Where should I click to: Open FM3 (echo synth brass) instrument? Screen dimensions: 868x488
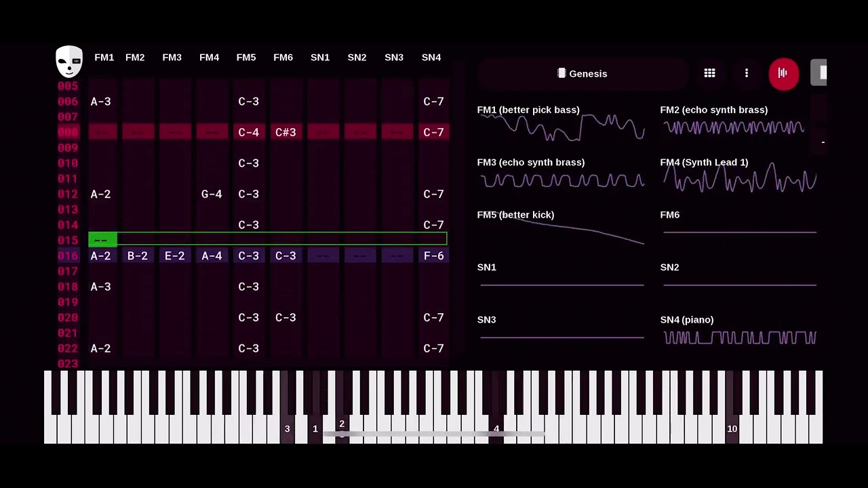[x=531, y=163]
